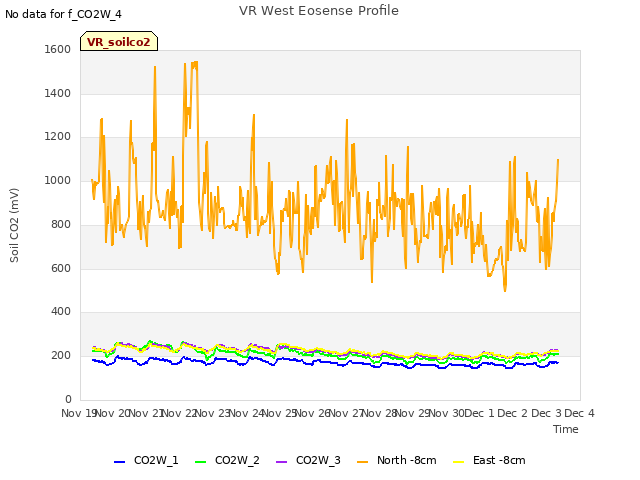
Task: Click the Time axis label
Action: (566, 429)
